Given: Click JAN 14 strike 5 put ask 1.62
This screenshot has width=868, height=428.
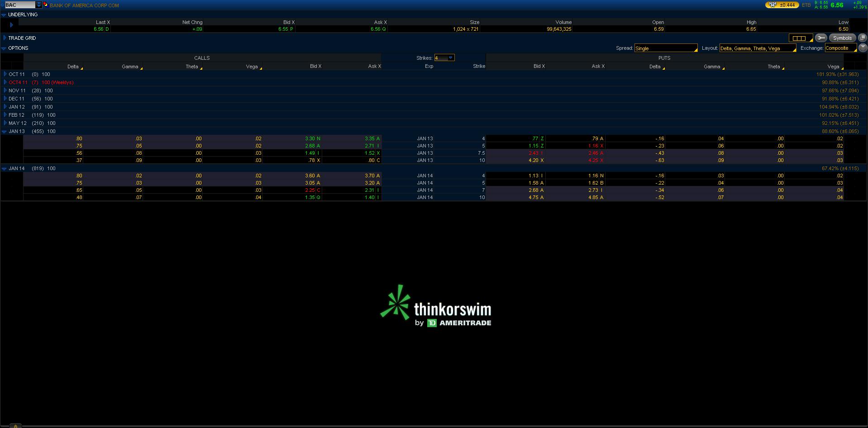Looking at the screenshot, I should coord(593,183).
